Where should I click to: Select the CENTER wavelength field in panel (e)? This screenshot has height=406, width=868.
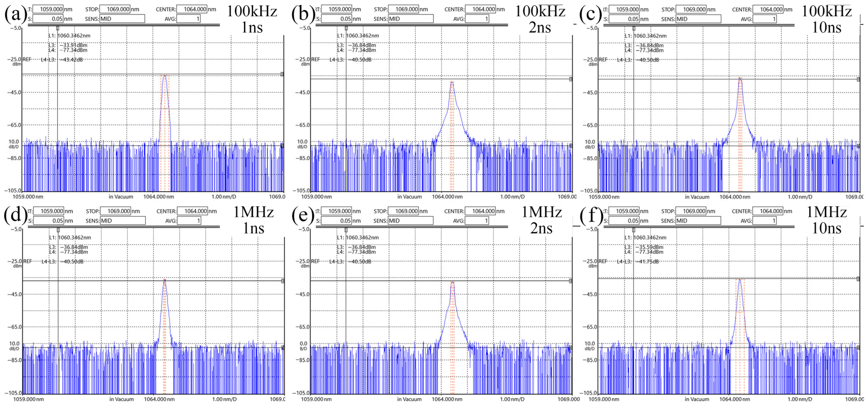coord(481,211)
